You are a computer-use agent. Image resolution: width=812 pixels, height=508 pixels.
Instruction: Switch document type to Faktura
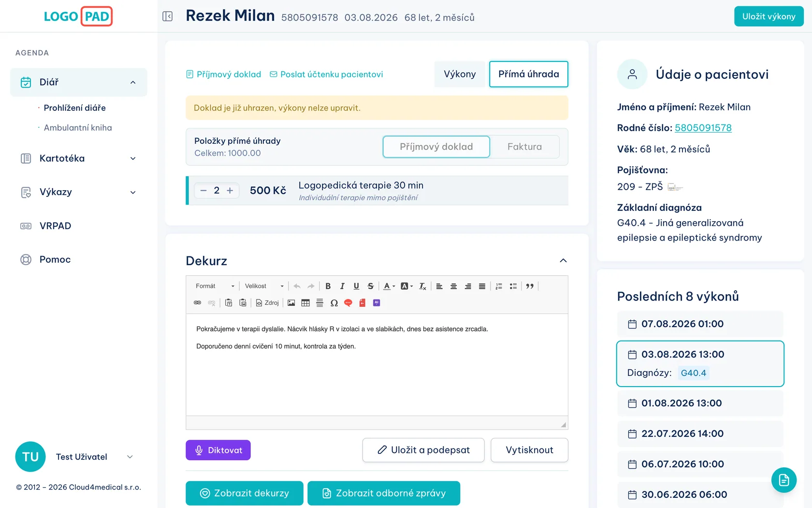pos(524,147)
